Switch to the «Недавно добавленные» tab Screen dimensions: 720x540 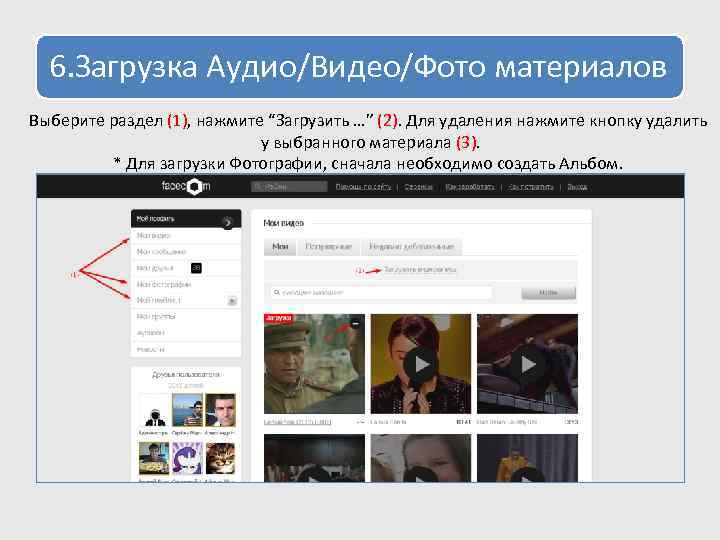click(411, 247)
